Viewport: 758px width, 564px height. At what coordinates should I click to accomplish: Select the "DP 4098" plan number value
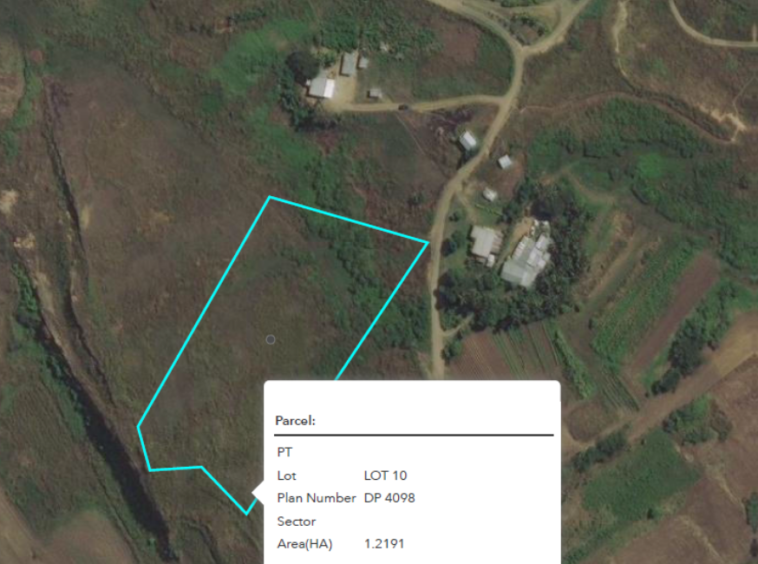(x=389, y=498)
